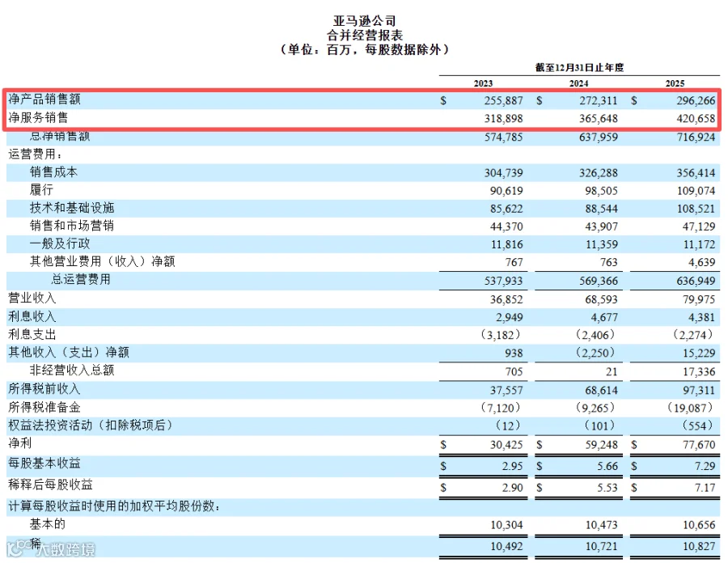
Task: Select 2025 其他收入 value 15,229
Action: coord(699,353)
